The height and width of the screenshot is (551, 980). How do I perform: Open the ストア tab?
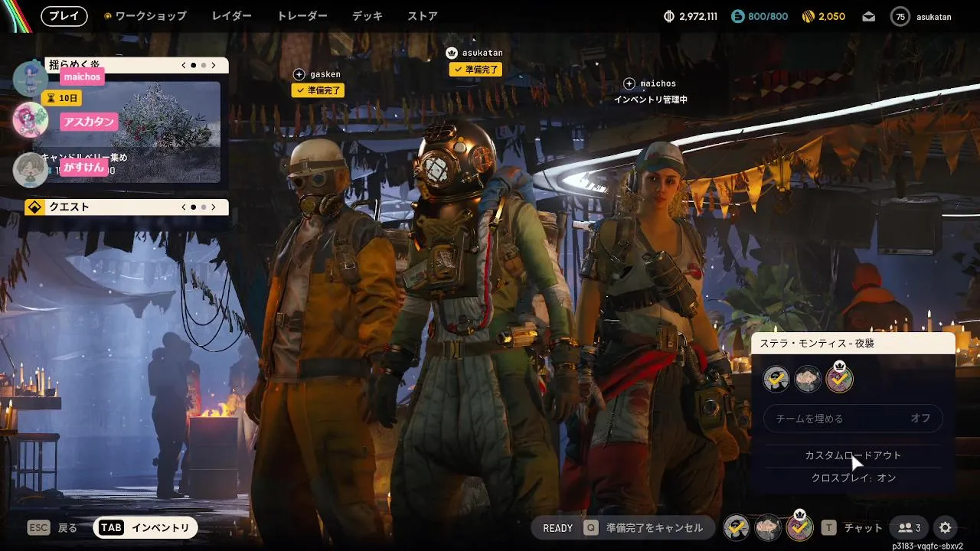[423, 16]
